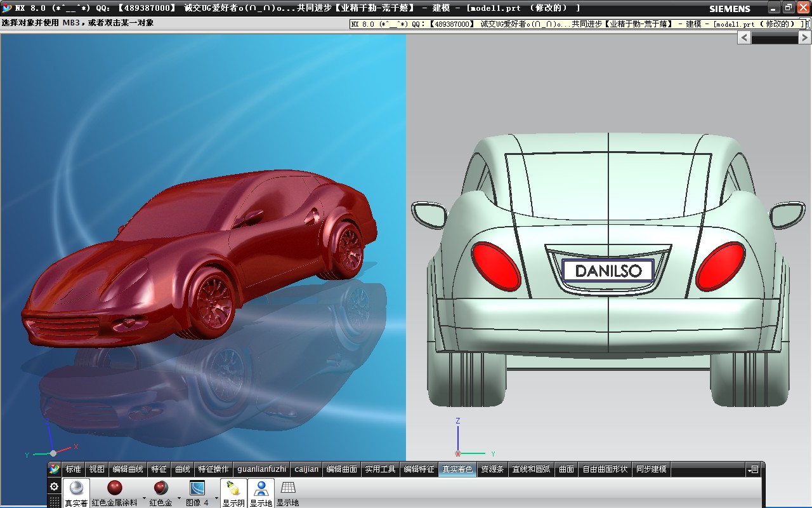Switch to 特征操作 tab
812x508 pixels.
pyautogui.click(x=214, y=469)
